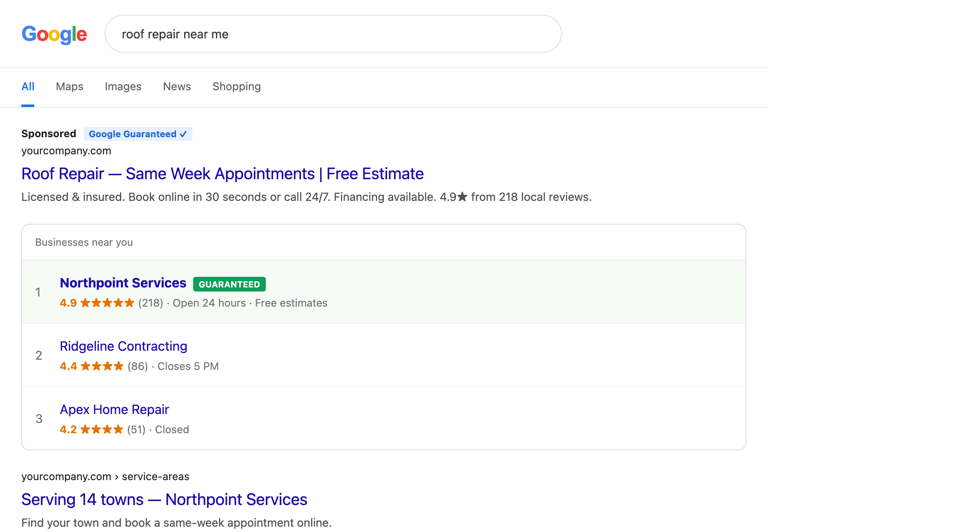
Task: Go to the News tab
Action: click(x=177, y=87)
